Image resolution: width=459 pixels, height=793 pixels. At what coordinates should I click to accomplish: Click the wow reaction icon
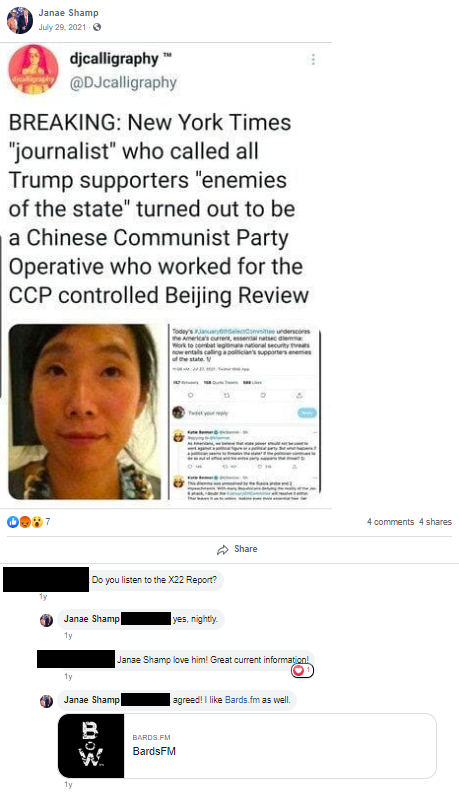coord(37,522)
